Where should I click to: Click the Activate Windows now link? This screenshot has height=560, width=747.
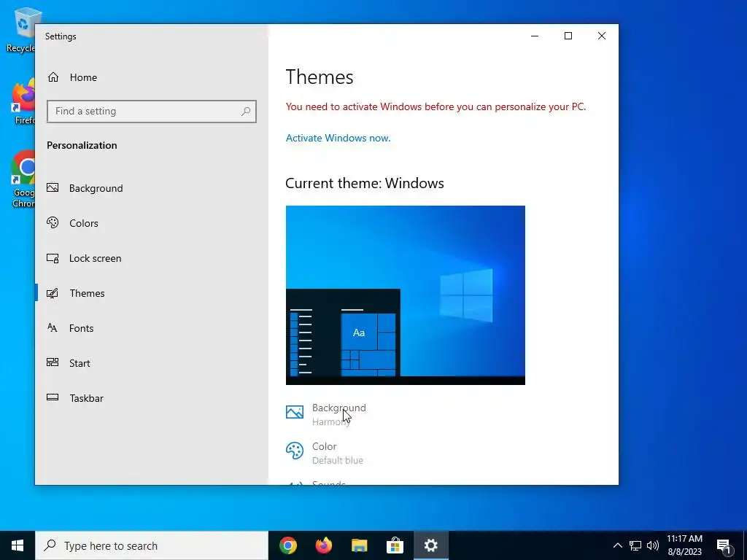coord(338,138)
